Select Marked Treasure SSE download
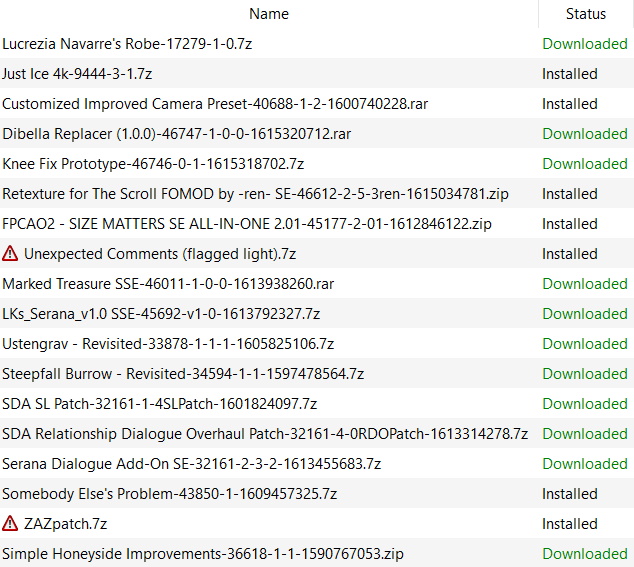The height and width of the screenshot is (567, 634). [317, 284]
